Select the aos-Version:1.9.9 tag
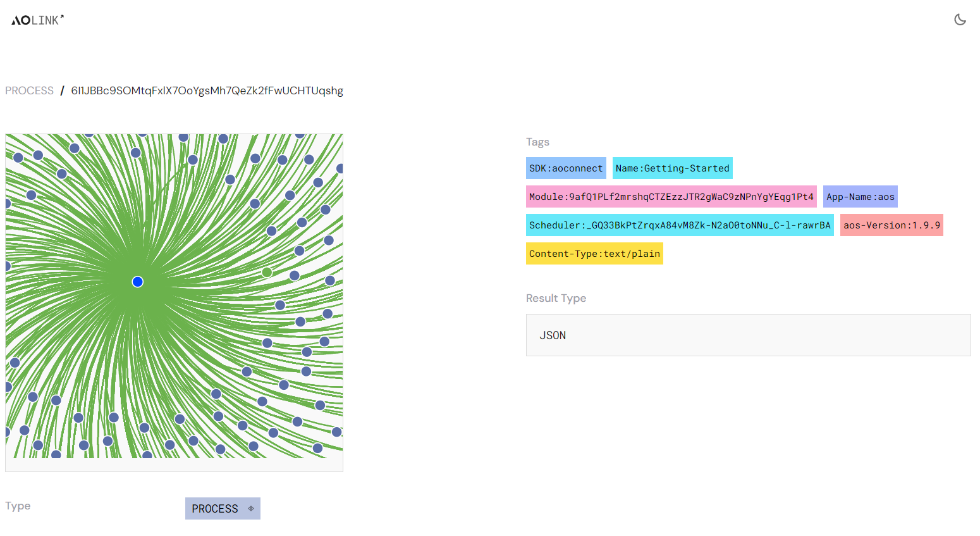Viewport: 980px width, 536px height. pyautogui.click(x=891, y=225)
